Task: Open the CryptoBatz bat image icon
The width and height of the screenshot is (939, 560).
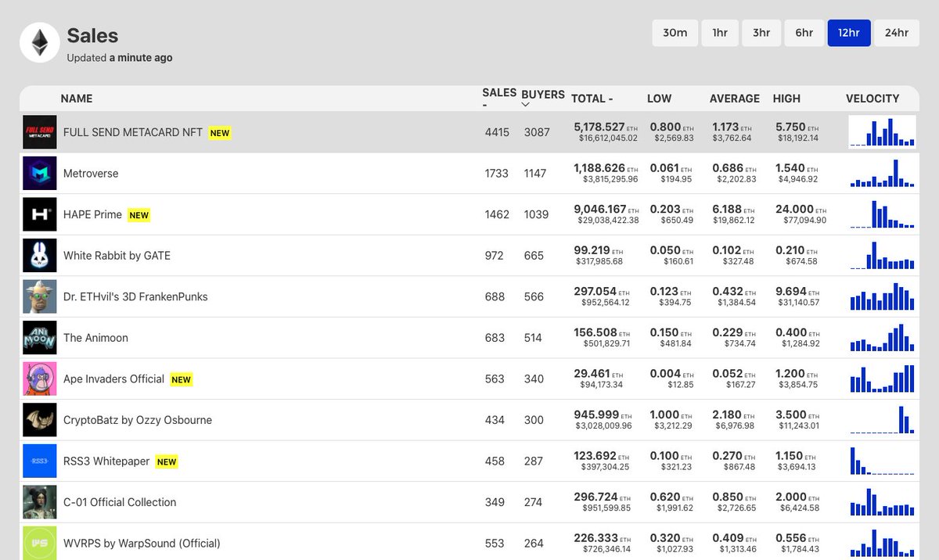Action: pos(40,420)
